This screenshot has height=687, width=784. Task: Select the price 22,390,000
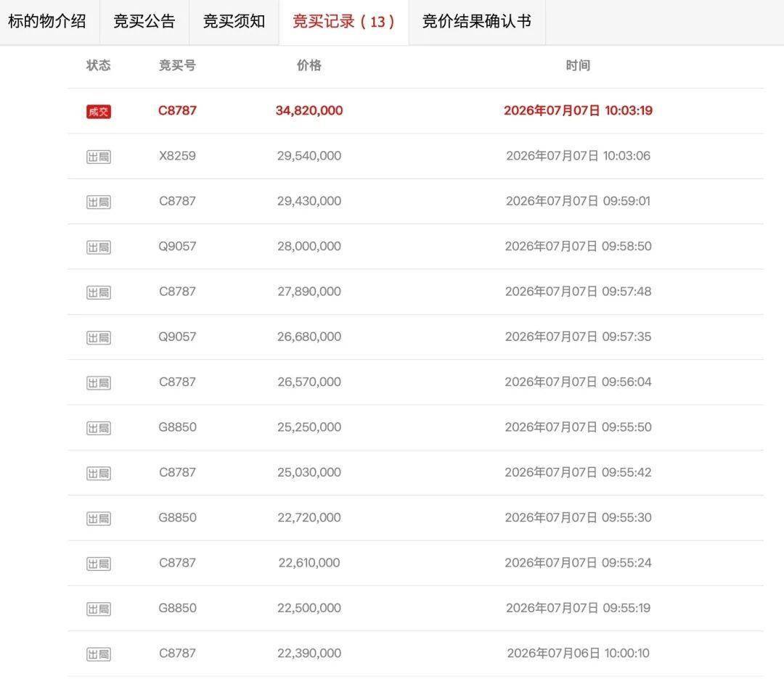coord(309,653)
